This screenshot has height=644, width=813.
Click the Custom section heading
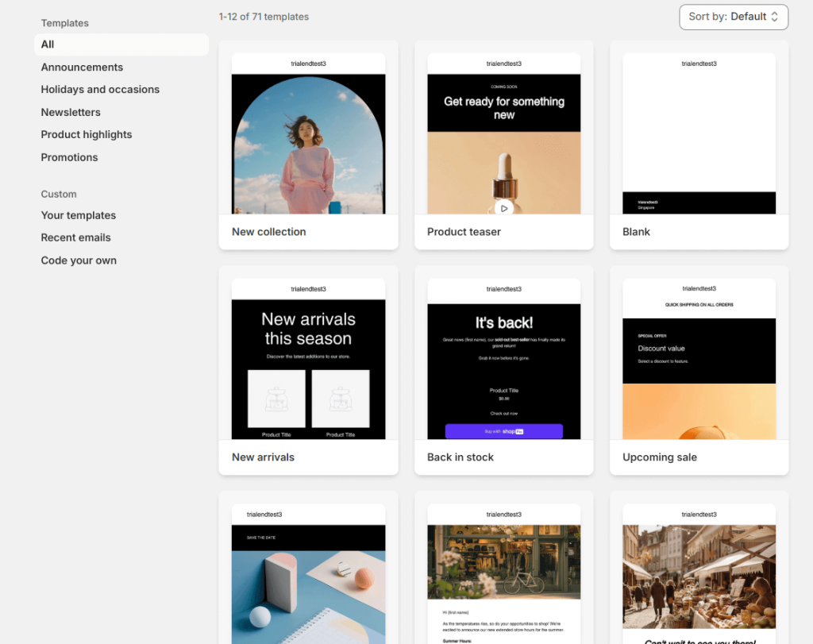[59, 194]
